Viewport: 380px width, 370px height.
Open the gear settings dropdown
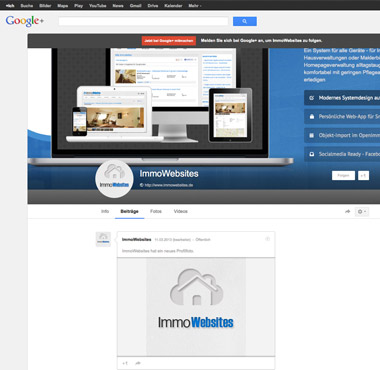361,211
